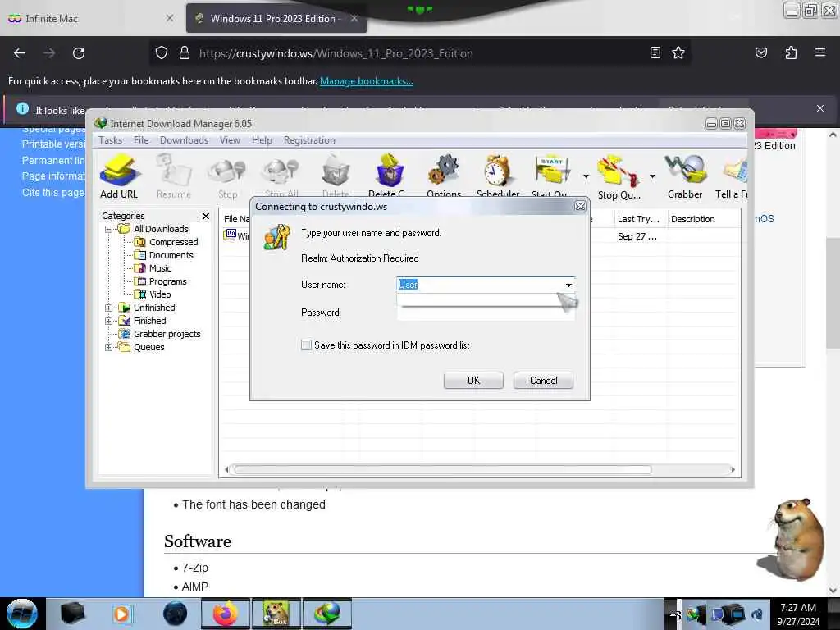Switch to the Infinite Mac tab
This screenshot has height=630, width=840.
coord(91,19)
